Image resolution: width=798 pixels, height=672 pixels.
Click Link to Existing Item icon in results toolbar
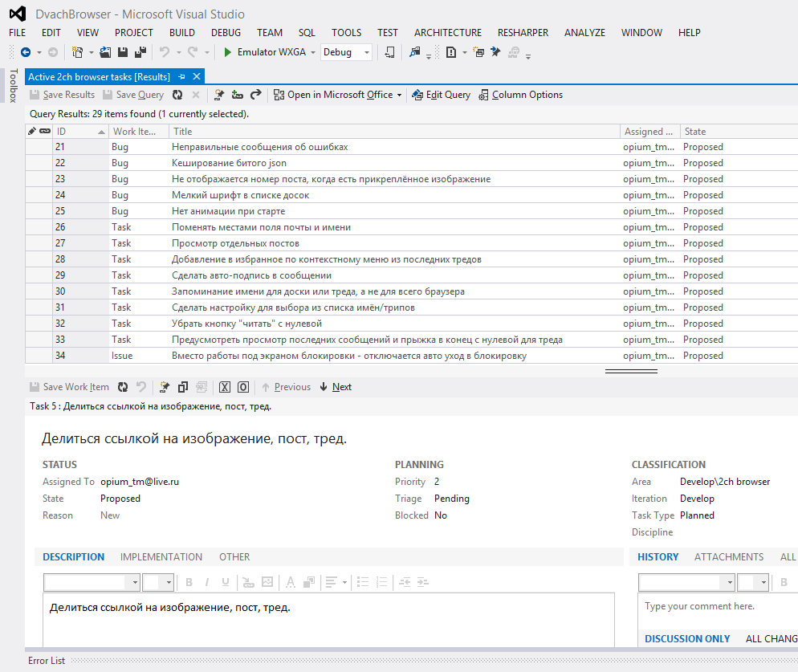tap(237, 95)
